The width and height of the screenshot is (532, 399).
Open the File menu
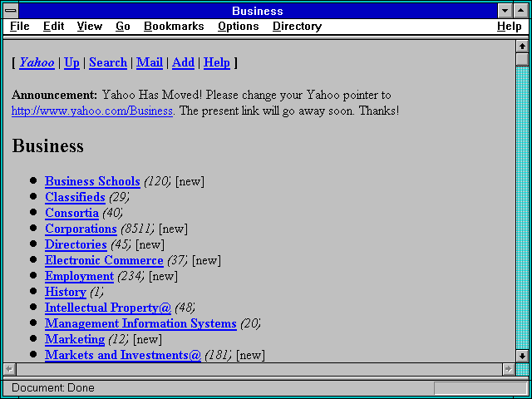point(20,26)
